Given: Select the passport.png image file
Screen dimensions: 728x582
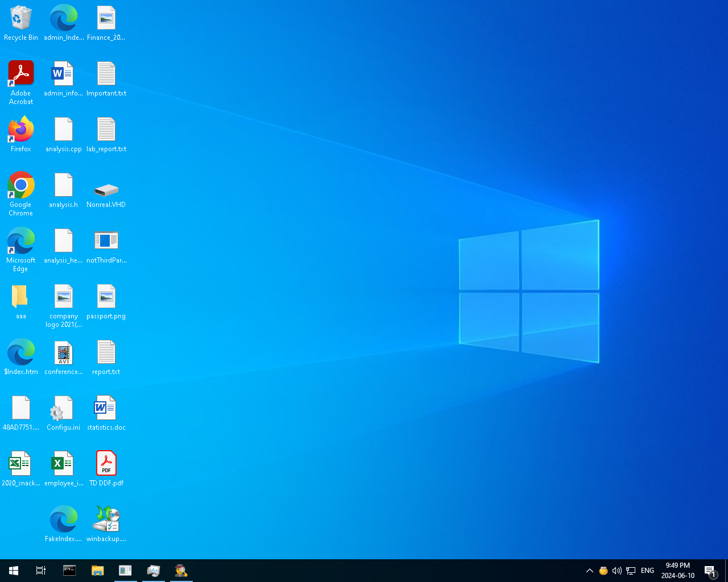Looking at the screenshot, I should click(106, 302).
